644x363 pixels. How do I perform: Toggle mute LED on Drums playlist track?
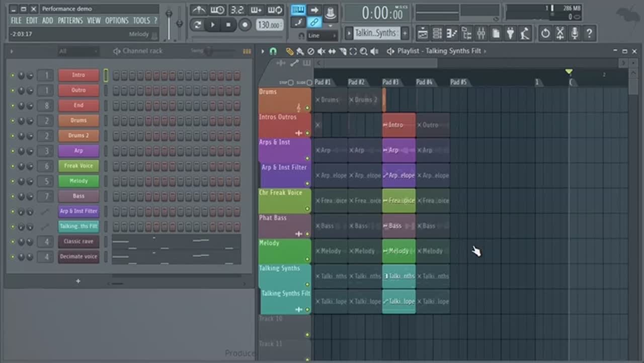point(307,108)
